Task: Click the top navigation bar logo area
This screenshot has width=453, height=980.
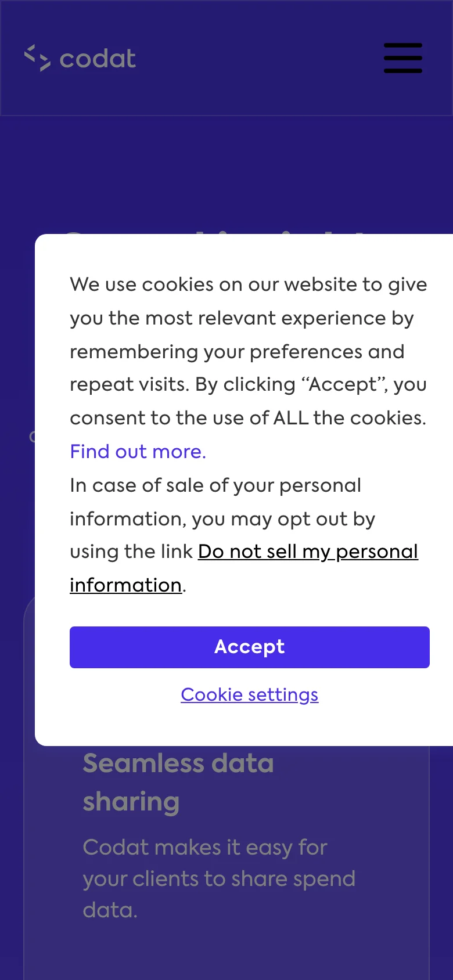Action: tap(80, 58)
